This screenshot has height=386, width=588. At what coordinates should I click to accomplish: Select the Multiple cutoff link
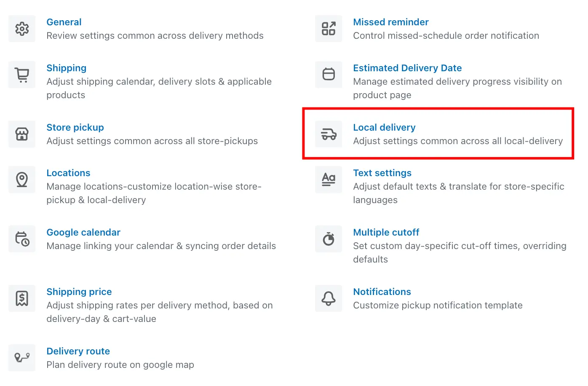tap(386, 232)
